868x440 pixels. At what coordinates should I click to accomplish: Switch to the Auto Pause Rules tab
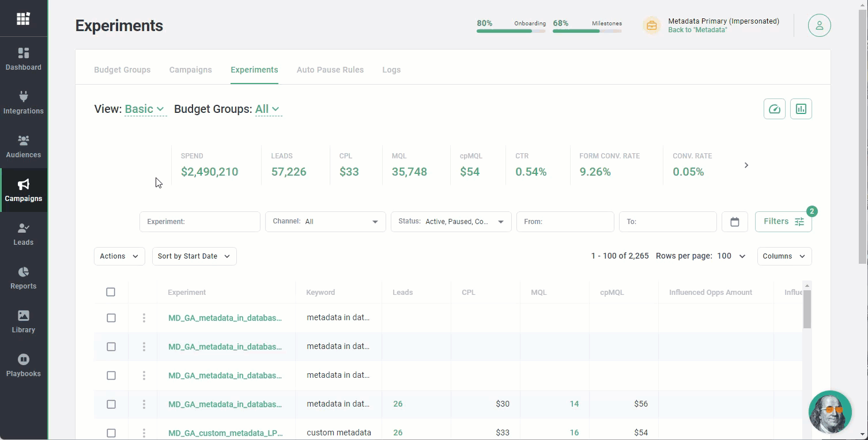[x=330, y=70]
